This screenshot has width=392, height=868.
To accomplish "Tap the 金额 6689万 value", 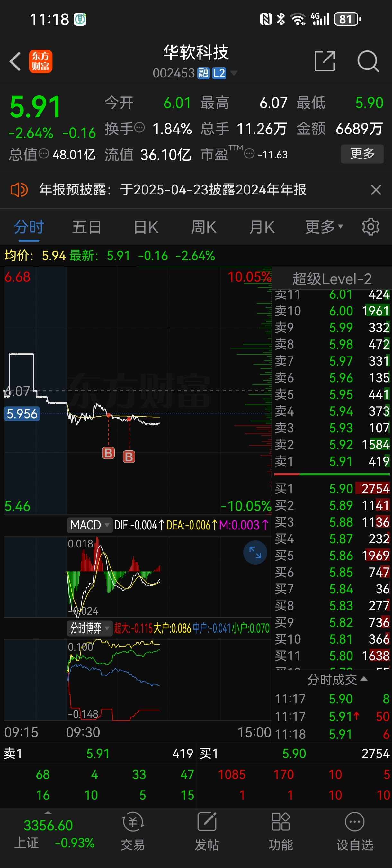I will (x=359, y=129).
